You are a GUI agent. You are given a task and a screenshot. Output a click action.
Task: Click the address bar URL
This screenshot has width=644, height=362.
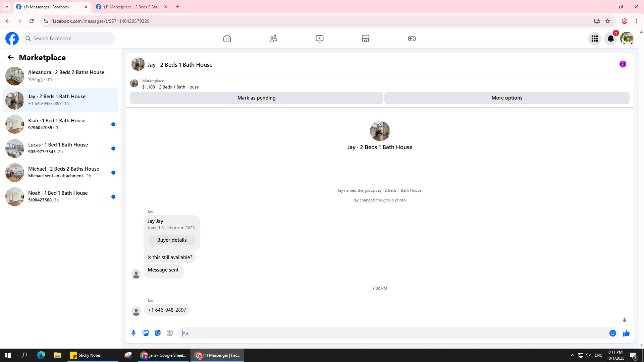101,21
